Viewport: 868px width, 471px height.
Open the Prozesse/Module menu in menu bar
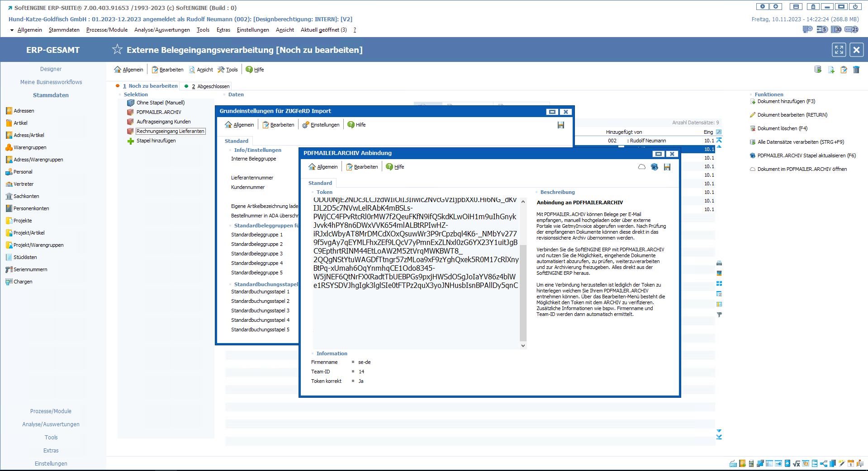click(x=107, y=30)
